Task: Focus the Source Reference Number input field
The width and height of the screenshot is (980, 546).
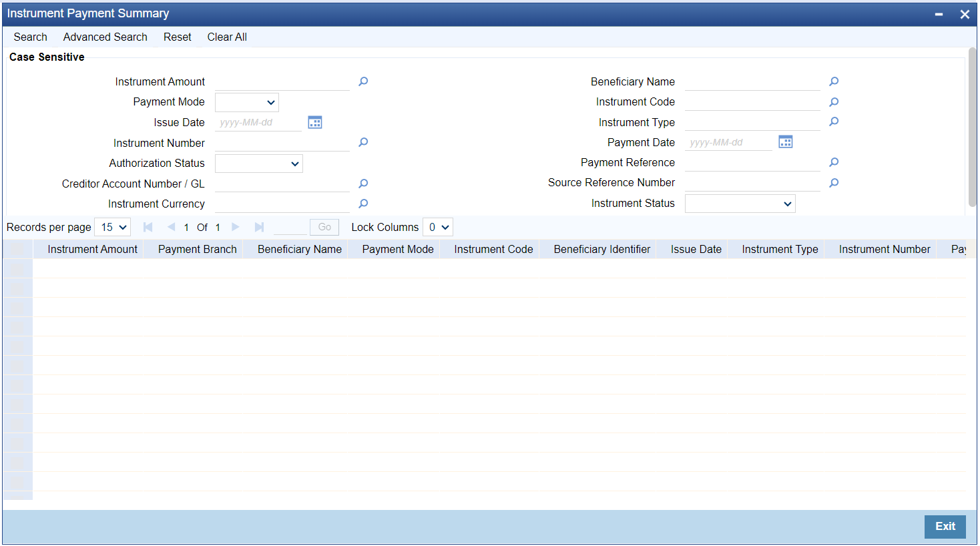Action: tap(752, 183)
